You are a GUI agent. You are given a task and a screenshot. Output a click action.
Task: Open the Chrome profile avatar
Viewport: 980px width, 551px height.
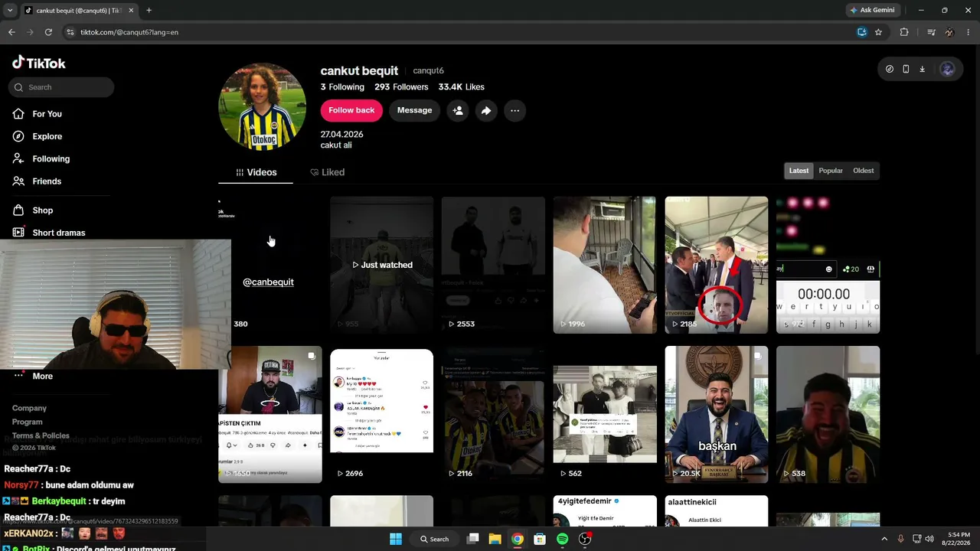click(x=949, y=32)
